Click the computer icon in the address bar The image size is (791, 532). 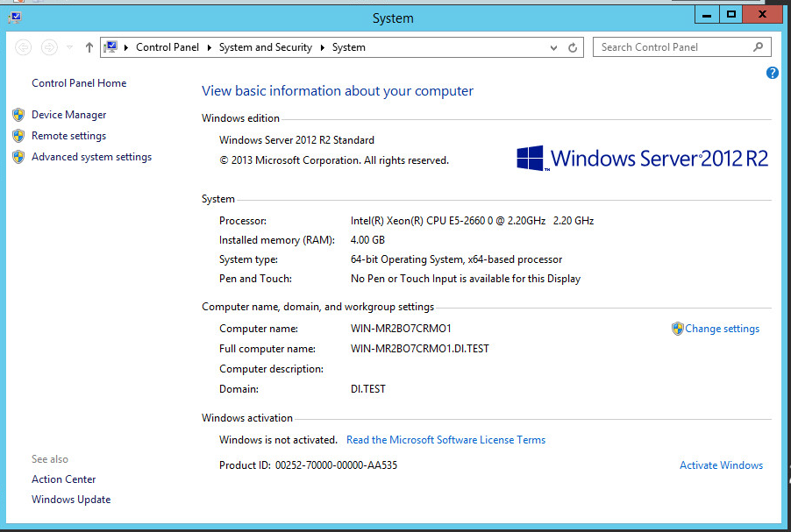coord(111,47)
